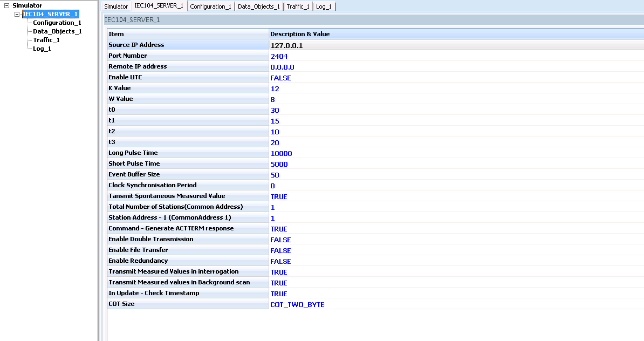
Task: Click the Enable UTC row label
Action: (x=125, y=77)
